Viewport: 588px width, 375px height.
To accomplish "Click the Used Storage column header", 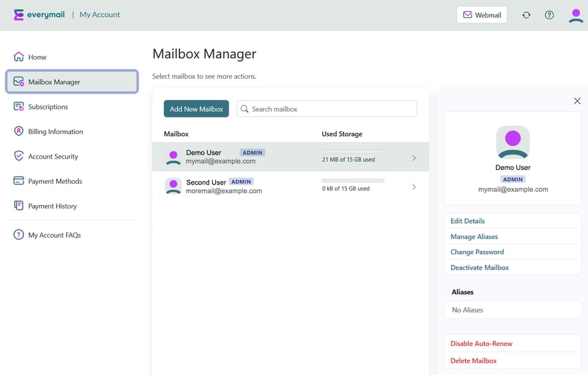I will click(x=342, y=134).
